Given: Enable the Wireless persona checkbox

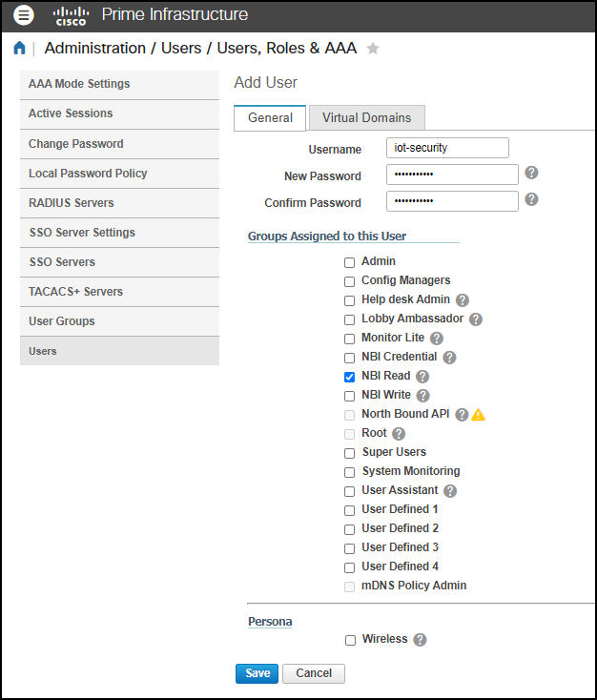Looking at the screenshot, I should click(x=351, y=640).
